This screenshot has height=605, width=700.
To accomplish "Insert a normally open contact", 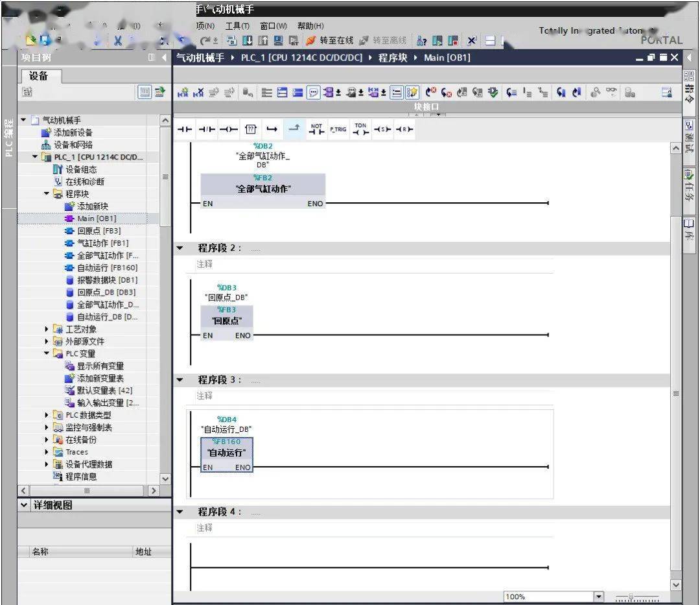I will coord(185,130).
